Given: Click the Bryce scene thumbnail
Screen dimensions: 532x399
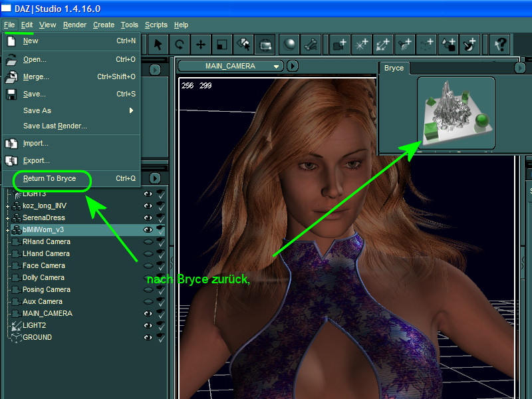Looking at the screenshot, I should pyautogui.click(x=456, y=113).
